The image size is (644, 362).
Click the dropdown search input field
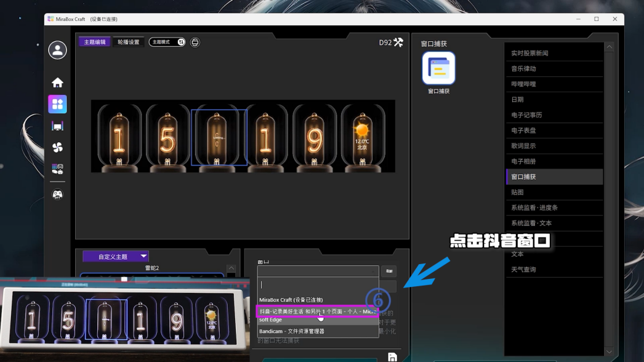pos(318,284)
